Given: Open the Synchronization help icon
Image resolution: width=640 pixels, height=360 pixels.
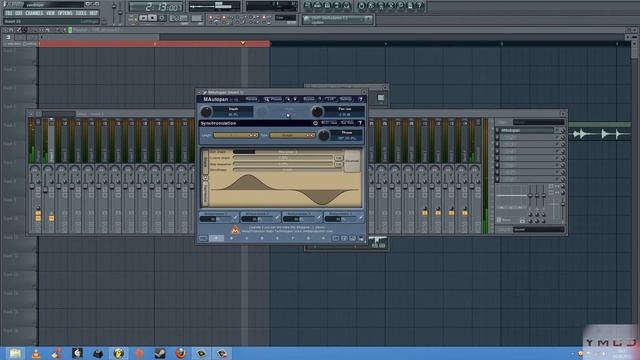Looking at the screenshot, I should (x=360, y=123).
